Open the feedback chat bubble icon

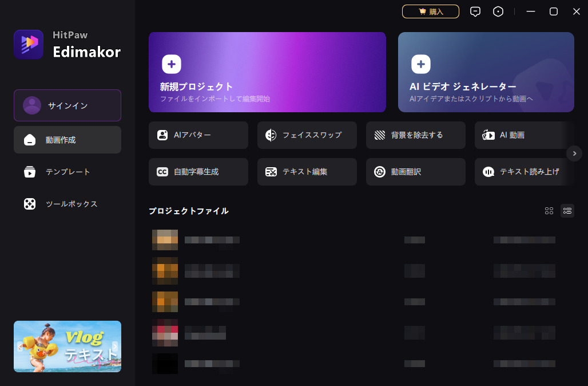click(475, 11)
